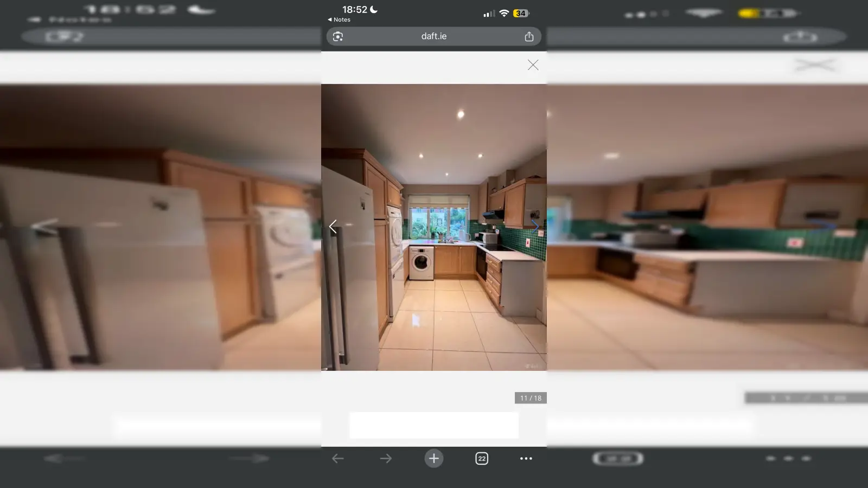Tap the battery indicator showing 34
868x488 pixels.
(521, 13)
